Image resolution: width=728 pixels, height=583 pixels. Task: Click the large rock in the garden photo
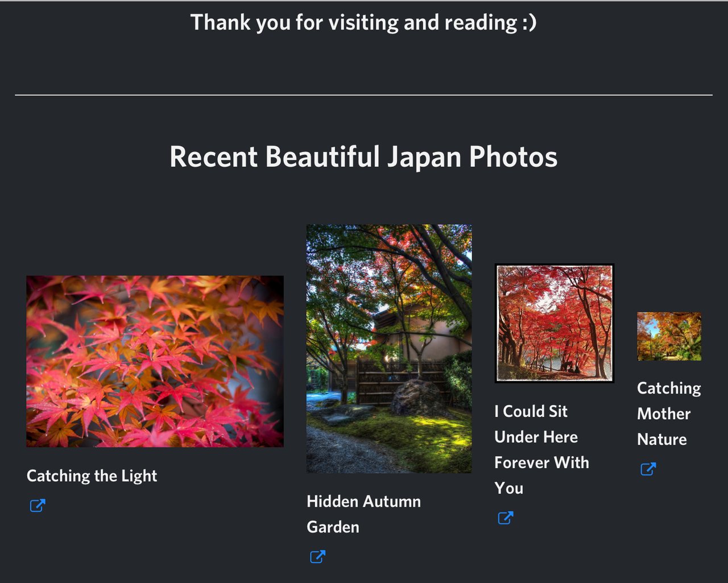(x=419, y=398)
